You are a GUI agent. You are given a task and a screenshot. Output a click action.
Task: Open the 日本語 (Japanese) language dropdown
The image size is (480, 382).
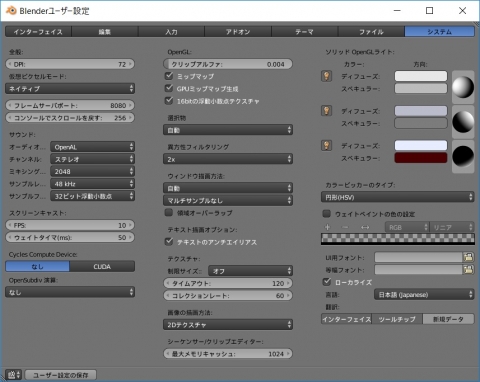coord(424,294)
